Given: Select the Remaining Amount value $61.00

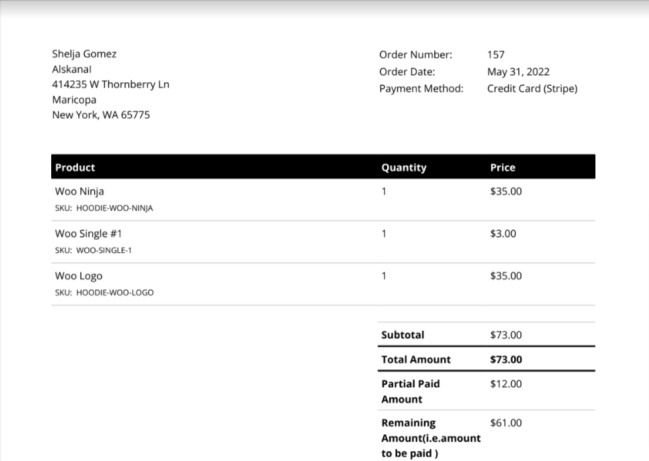Looking at the screenshot, I should point(505,423).
